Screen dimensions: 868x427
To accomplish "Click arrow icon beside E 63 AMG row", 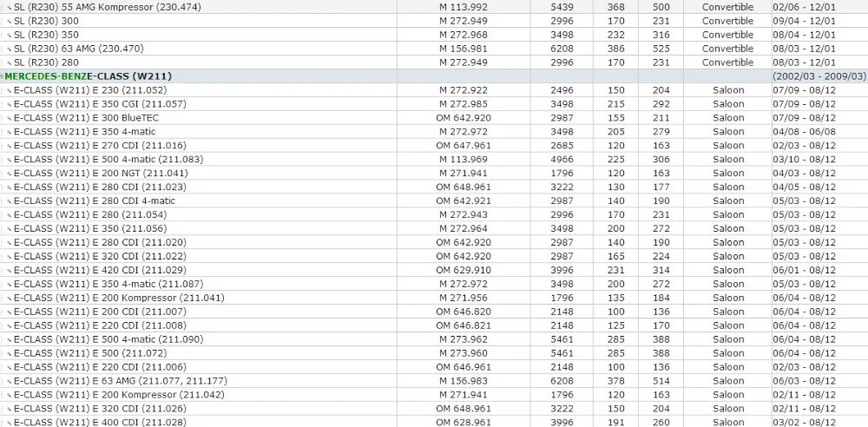I will click(10, 381).
